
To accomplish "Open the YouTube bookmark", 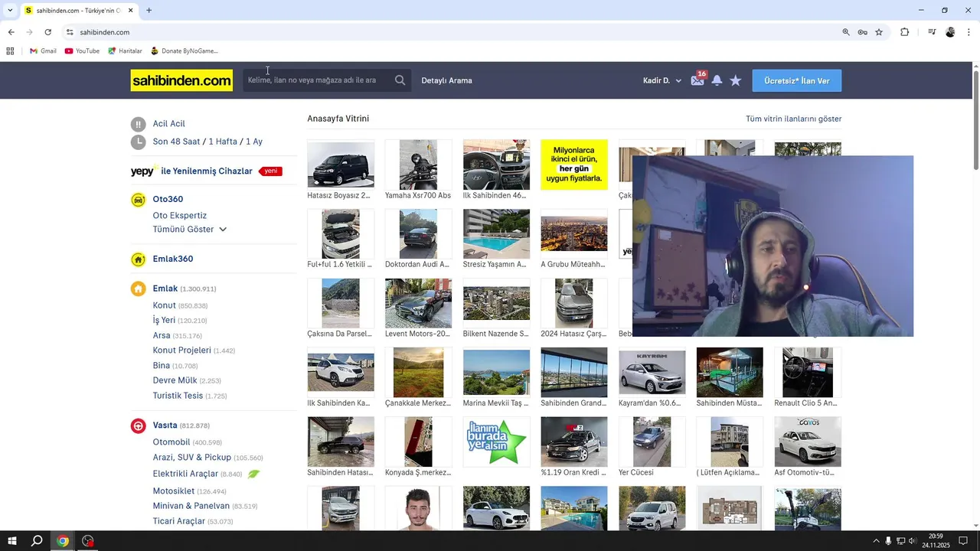I will tap(82, 51).
